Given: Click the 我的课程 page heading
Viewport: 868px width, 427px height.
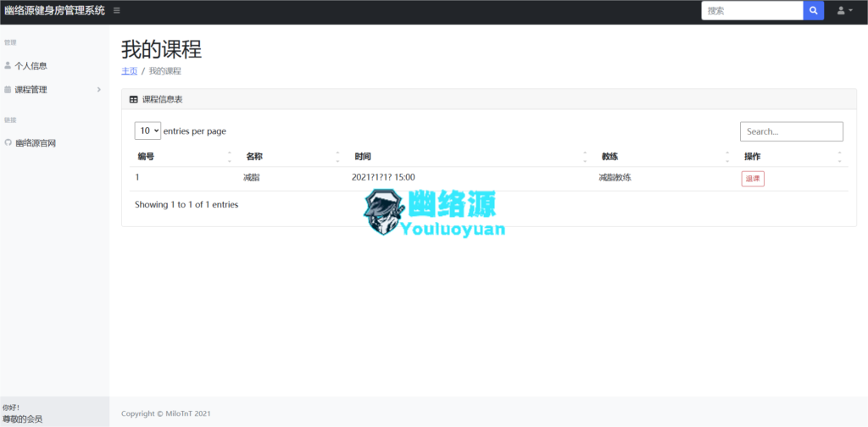Looking at the screenshot, I should point(162,49).
